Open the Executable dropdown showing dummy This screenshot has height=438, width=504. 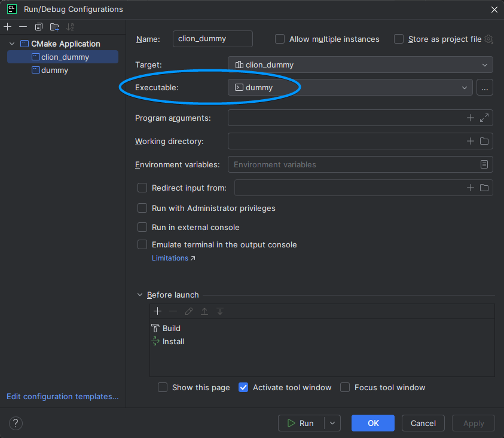coord(350,87)
